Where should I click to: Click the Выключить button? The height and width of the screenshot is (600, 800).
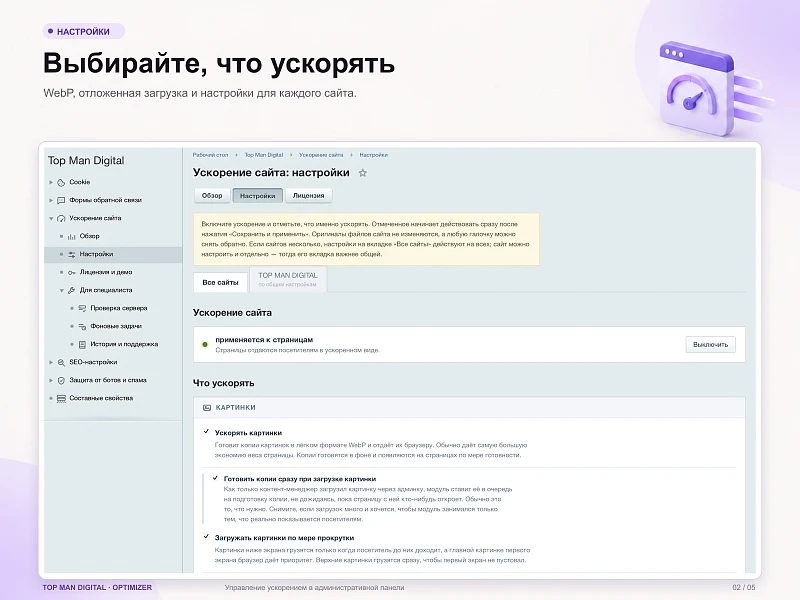(710, 345)
